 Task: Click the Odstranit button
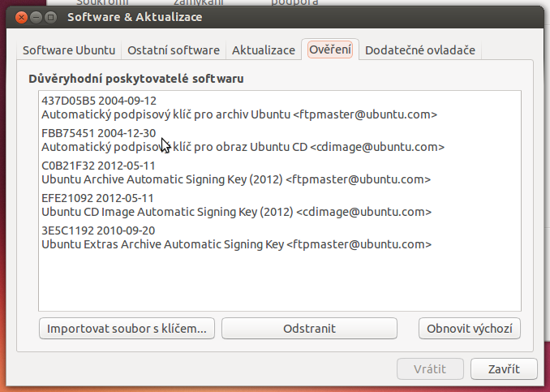(309, 329)
